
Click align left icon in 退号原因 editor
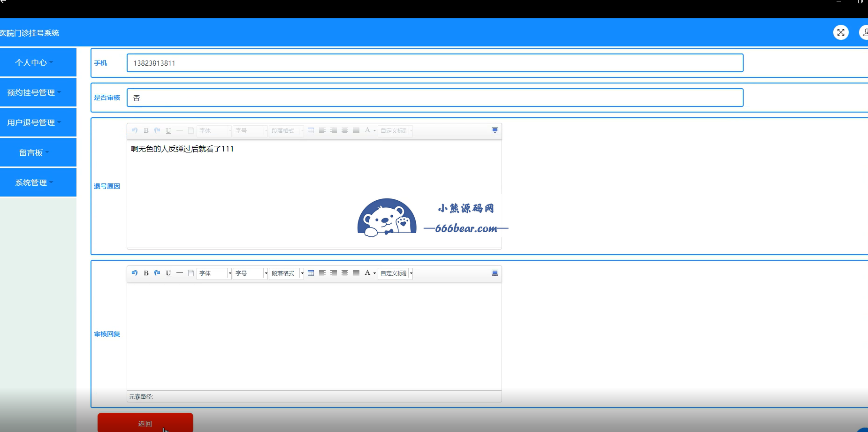322,130
